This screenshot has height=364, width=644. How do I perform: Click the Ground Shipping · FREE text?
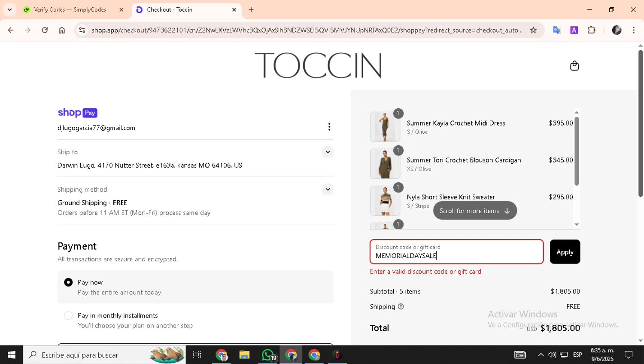92,203
